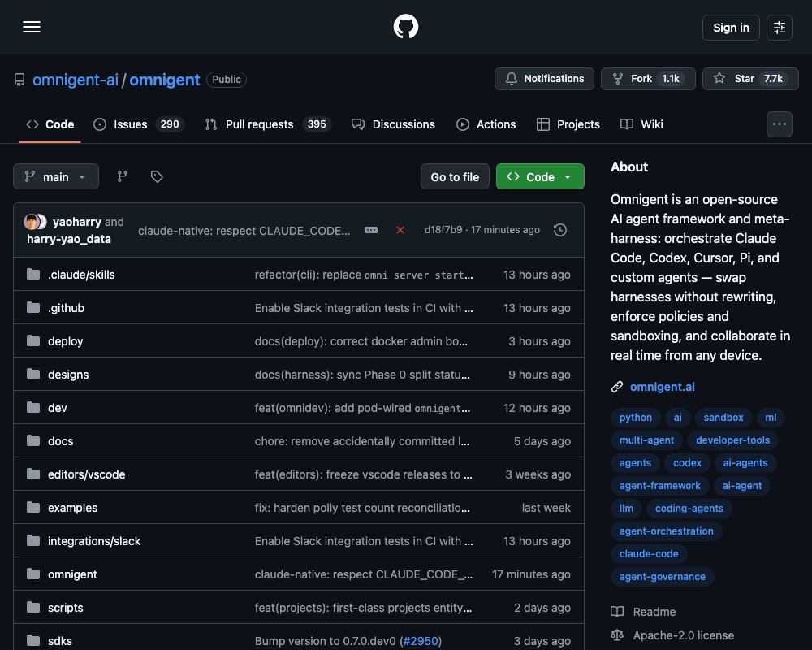Image resolution: width=812 pixels, height=650 pixels.
Task: View tags via the tag icon
Action: [x=157, y=177]
